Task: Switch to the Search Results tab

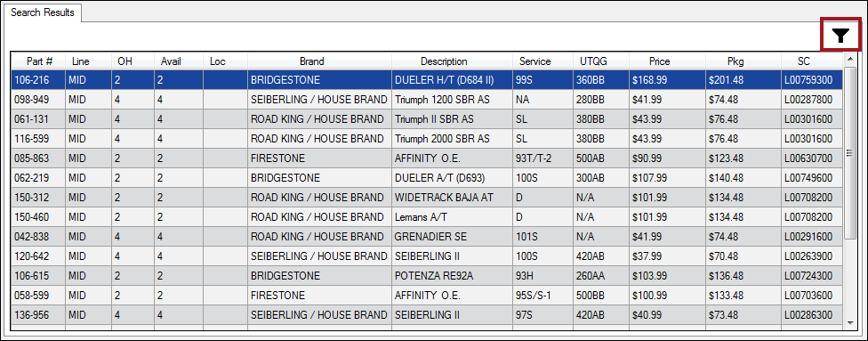Action: tap(43, 12)
